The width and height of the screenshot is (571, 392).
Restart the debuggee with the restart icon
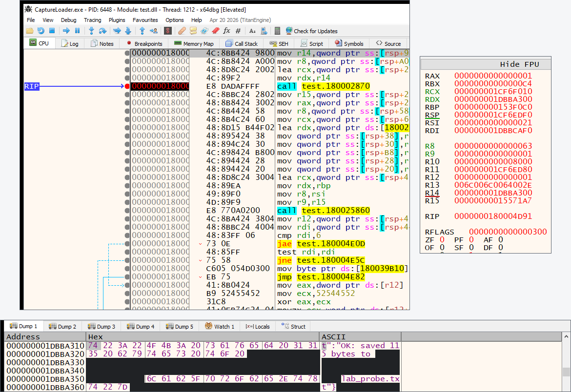point(41,31)
